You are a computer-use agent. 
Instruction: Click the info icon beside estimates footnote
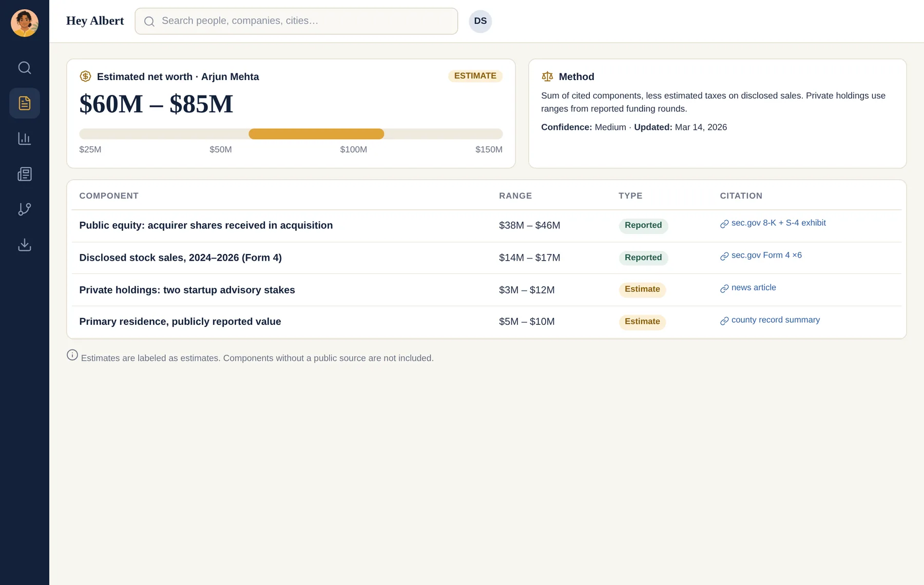(x=72, y=355)
